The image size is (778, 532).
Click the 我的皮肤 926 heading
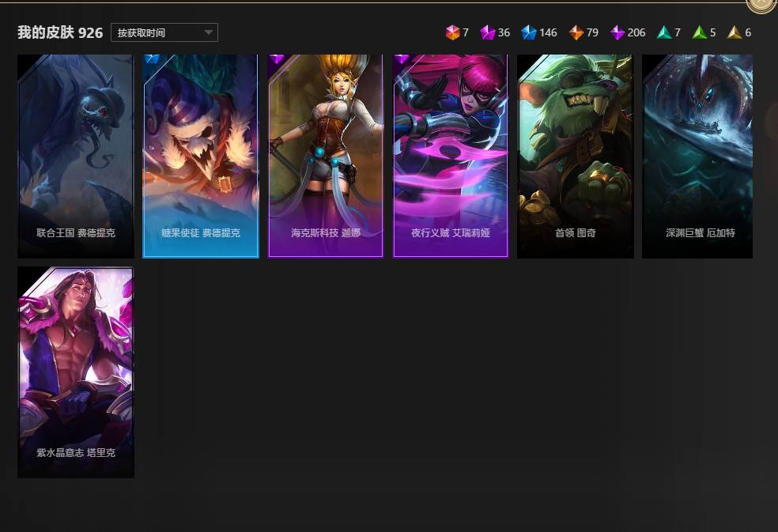(x=60, y=32)
